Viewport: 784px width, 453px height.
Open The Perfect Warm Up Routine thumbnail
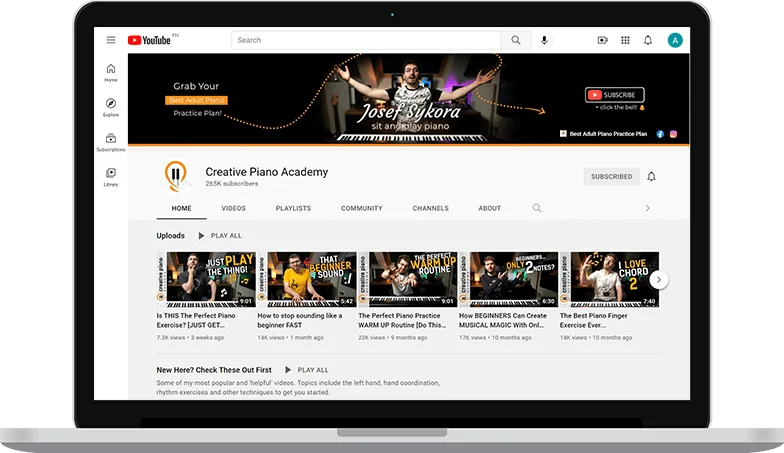point(408,280)
